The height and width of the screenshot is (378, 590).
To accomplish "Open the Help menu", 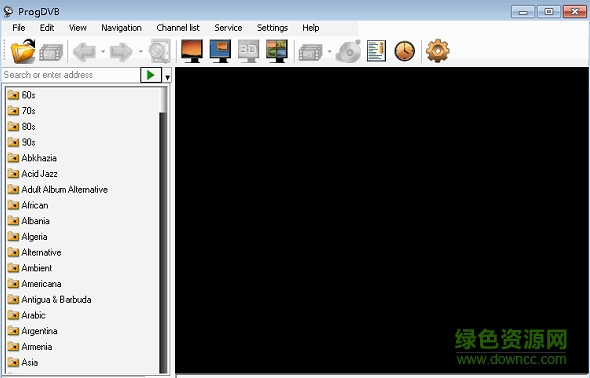I will coord(310,28).
